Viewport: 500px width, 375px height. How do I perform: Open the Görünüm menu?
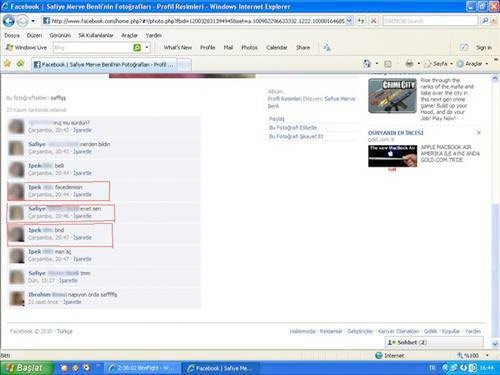[60, 35]
